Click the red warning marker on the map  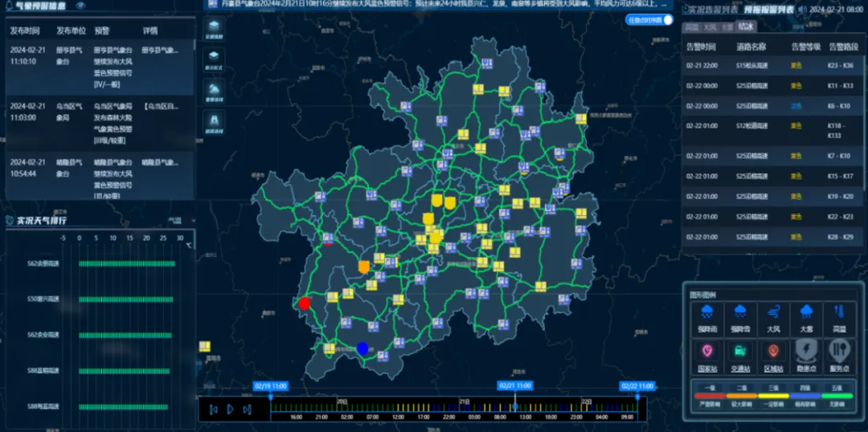(305, 303)
